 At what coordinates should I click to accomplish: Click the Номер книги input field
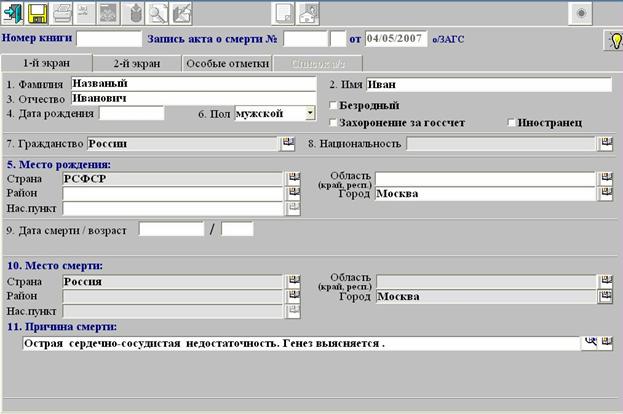109,39
